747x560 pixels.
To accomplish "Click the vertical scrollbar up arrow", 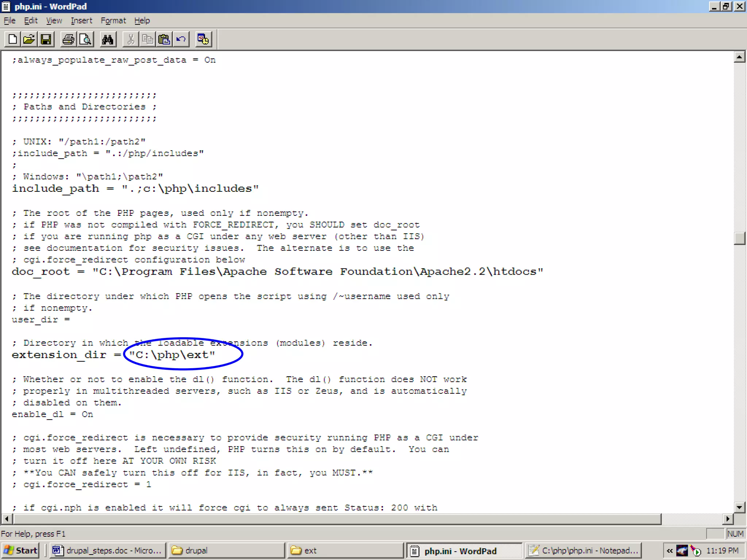I will click(x=739, y=57).
